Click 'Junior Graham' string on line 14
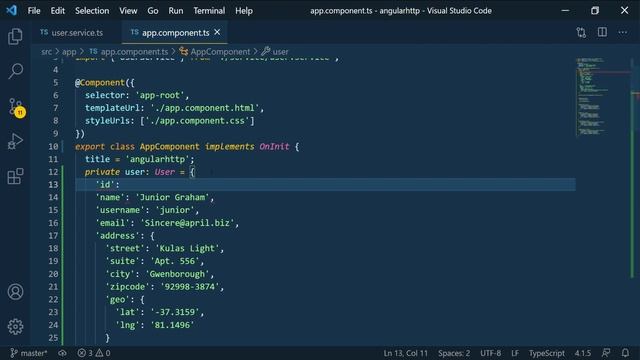640x360 pixels. [173, 198]
